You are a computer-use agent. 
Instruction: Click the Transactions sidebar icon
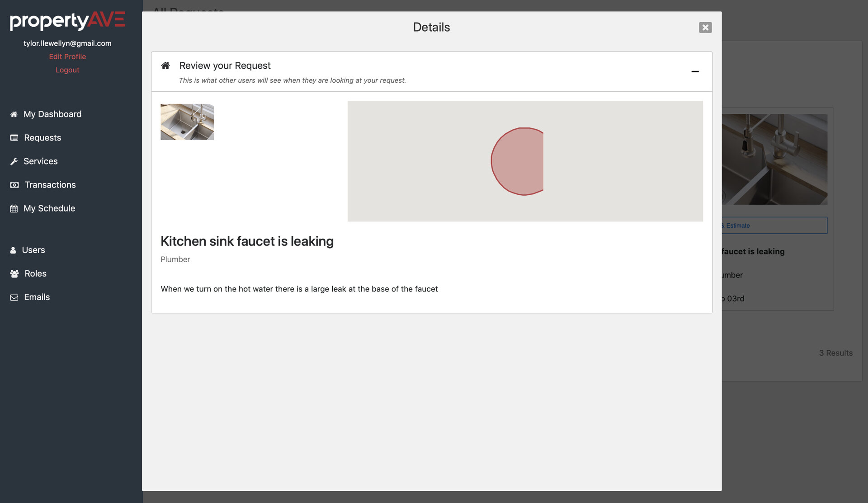click(14, 184)
